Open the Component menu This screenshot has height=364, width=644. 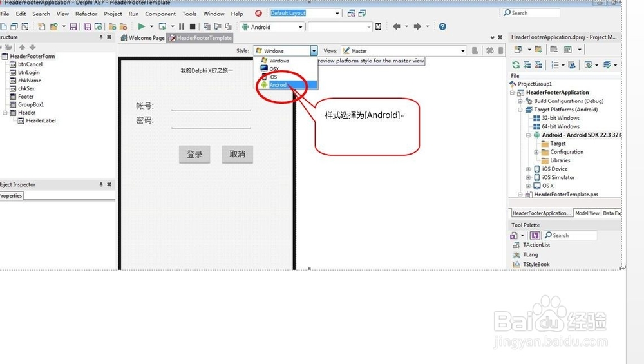[160, 14]
